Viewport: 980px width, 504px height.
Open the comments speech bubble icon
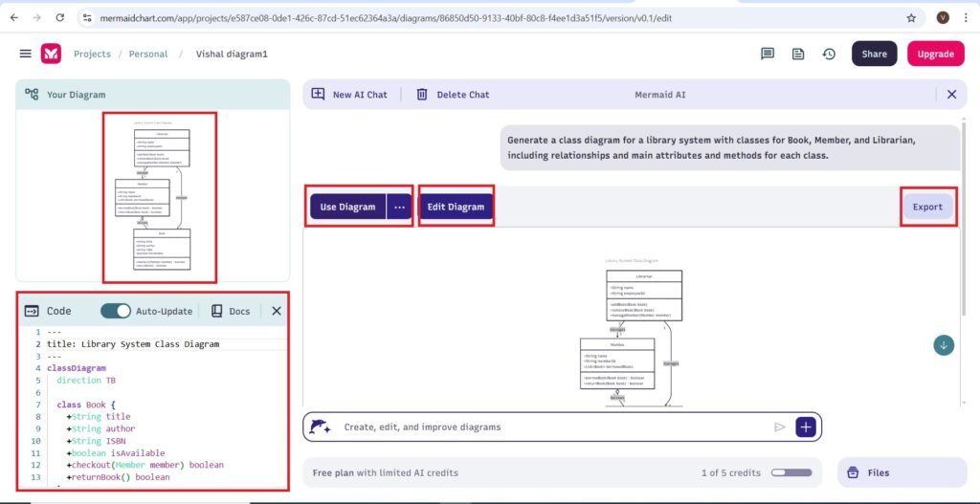coord(767,54)
